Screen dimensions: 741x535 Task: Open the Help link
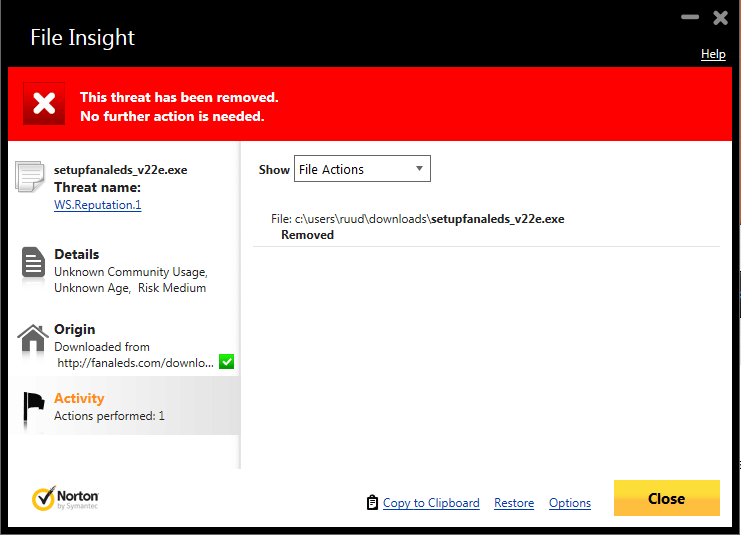[713, 54]
